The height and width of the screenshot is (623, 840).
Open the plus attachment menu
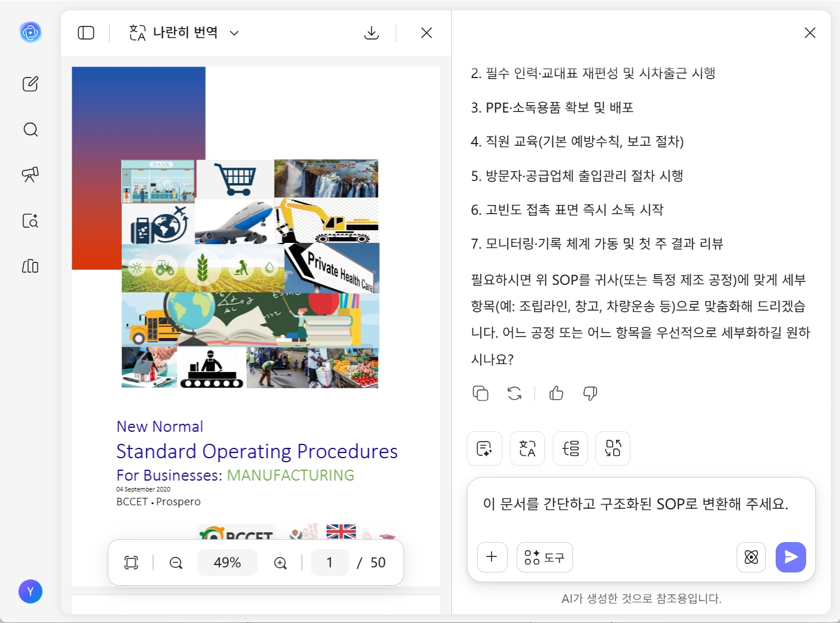491,557
